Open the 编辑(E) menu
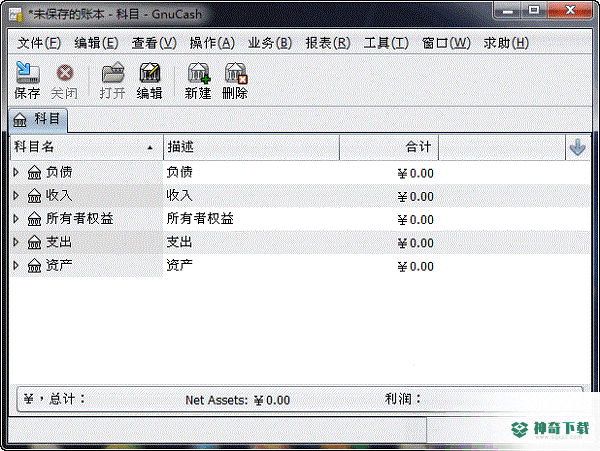The height and width of the screenshot is (451, 600). pos(96,43)
